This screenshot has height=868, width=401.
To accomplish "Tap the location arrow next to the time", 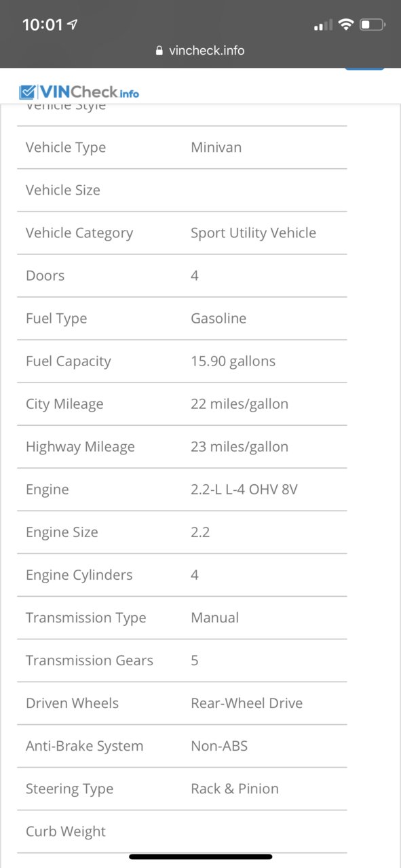I will (x=73, y=25).
